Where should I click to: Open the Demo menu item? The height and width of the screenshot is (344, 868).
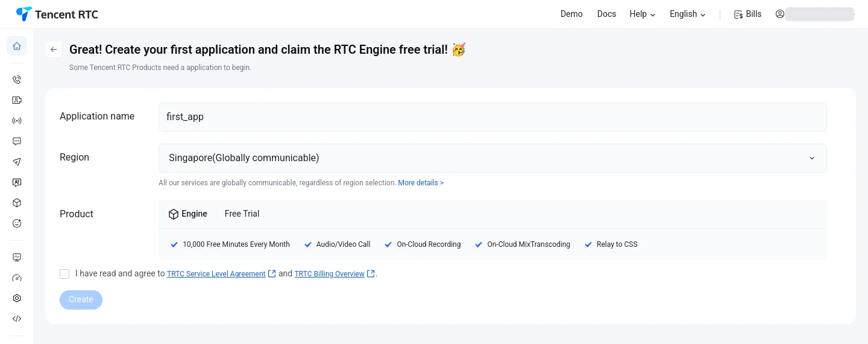(x=571, y=14)
